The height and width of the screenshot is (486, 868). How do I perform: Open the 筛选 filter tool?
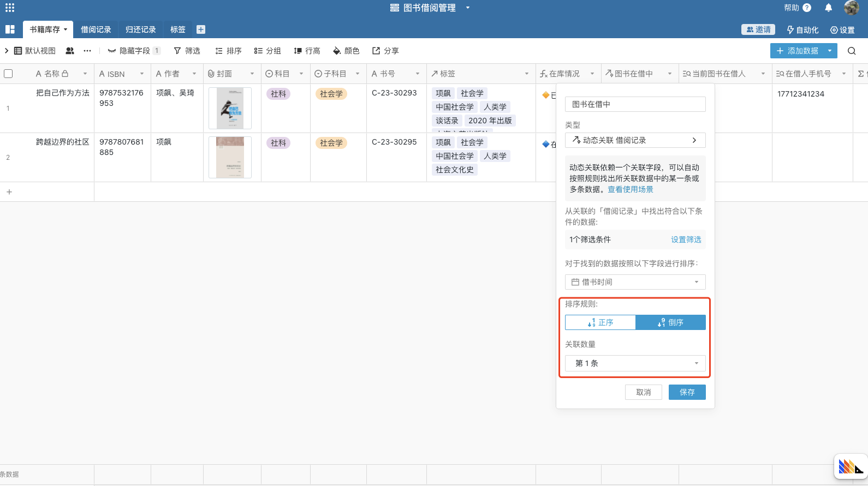[187, 51]
